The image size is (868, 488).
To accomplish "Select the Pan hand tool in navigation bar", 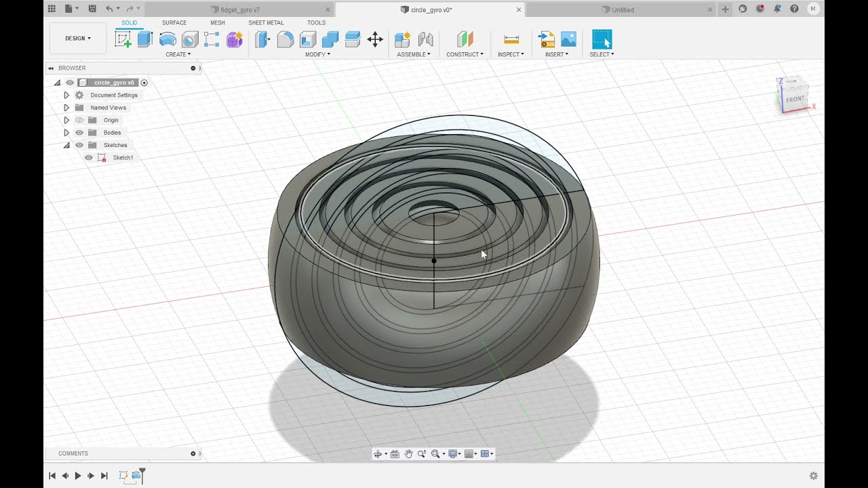I will 408,454.
